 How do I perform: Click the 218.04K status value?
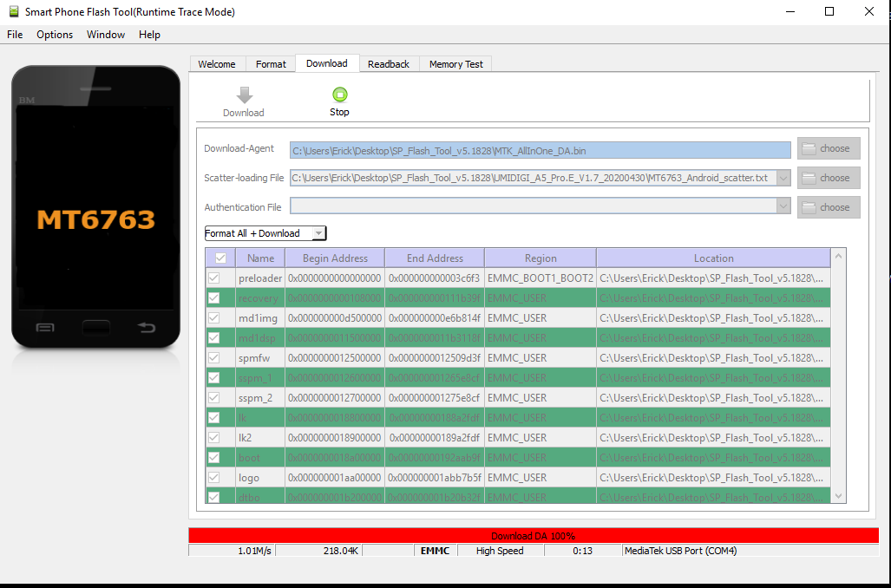(318, 551)
